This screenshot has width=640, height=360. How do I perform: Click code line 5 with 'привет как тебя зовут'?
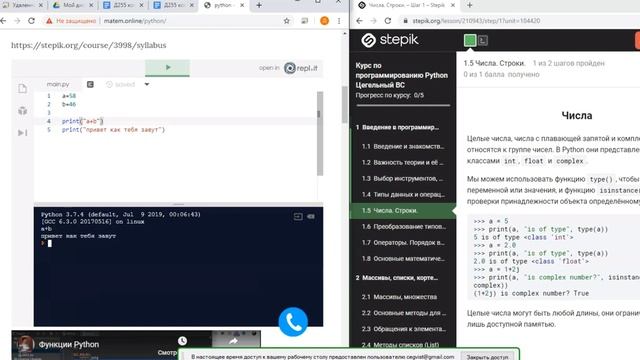click(113, 130)
